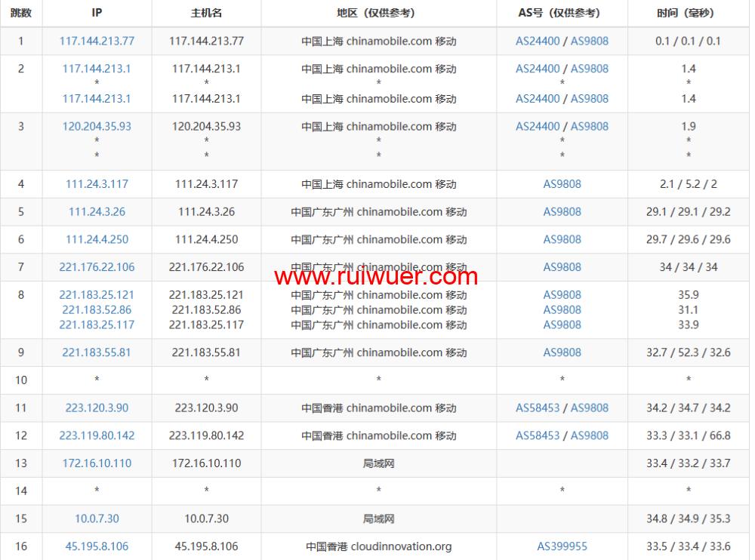Click the 120.204.35.93 IP link
Screen dimensions: 755x560
(x=97, y=126)
